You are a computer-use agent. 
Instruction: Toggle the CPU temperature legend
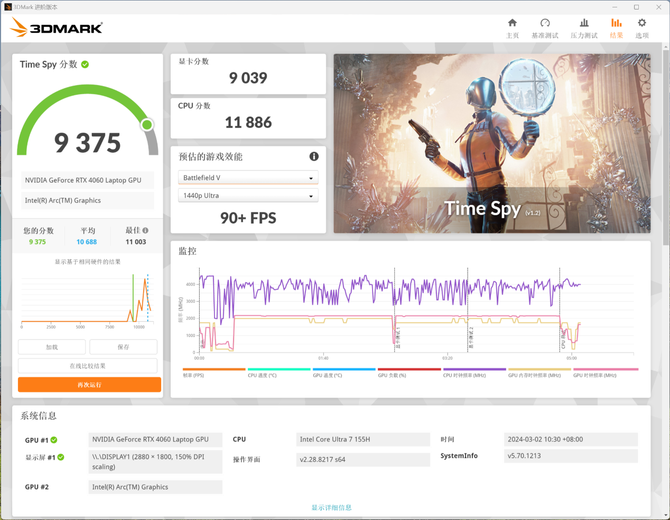(x=279, y=373)
